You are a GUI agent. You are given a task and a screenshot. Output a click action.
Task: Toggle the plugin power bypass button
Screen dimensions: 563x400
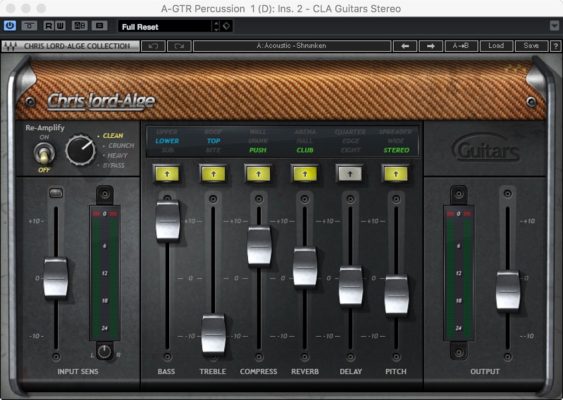point(10,26)
